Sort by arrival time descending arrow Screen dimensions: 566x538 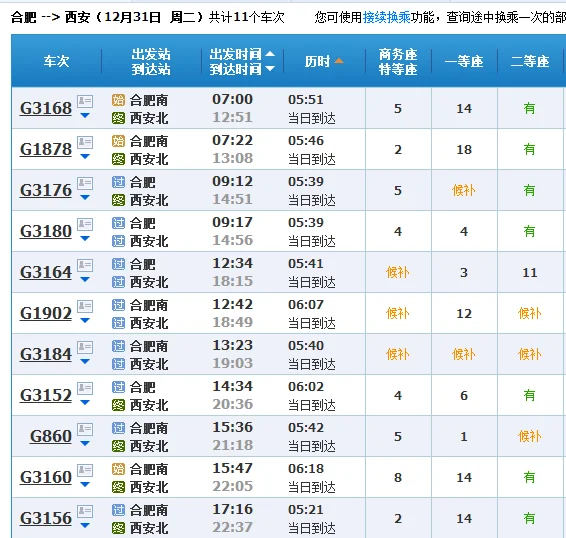(x=270, y=68)
